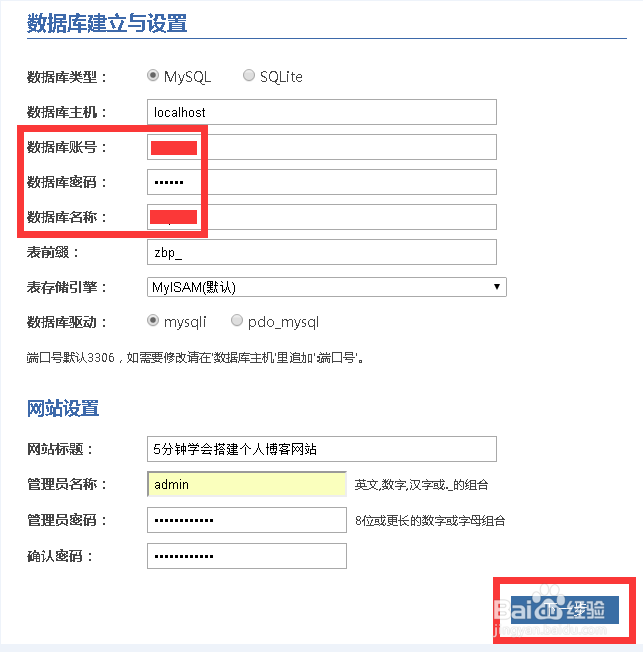Click the 网站设置 section heading
Image resolution: width=643 pixels, height=652 pixels.
point(63,408)
